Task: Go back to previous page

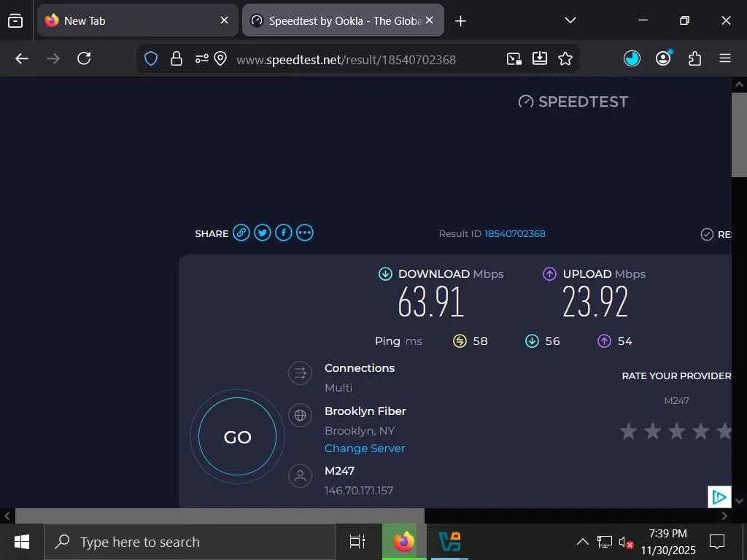Action: pos(22,58)
